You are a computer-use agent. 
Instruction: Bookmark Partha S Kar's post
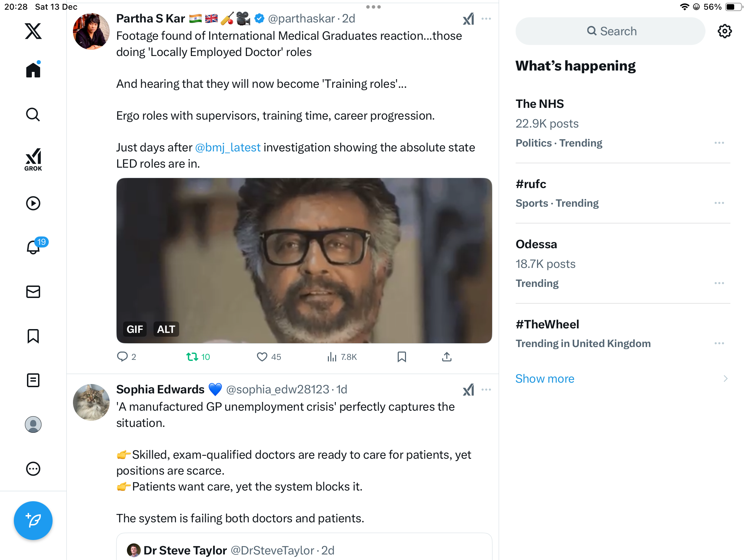coord(402,357)
